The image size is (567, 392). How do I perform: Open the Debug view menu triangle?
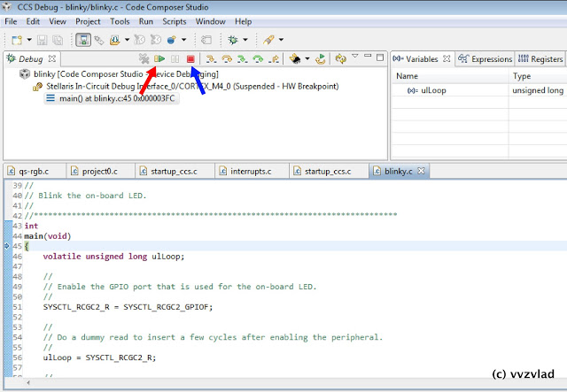click(355, 56)
